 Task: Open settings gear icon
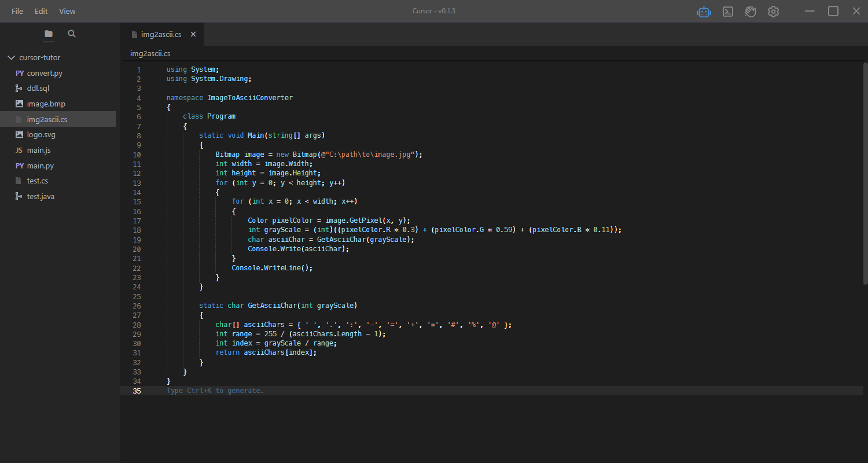point(773,12)
